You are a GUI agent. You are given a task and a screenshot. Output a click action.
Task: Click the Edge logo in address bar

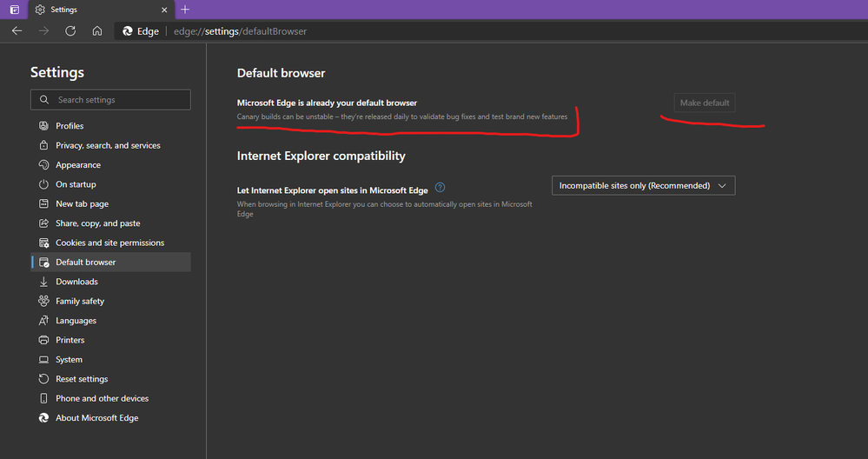click(128, 31)
